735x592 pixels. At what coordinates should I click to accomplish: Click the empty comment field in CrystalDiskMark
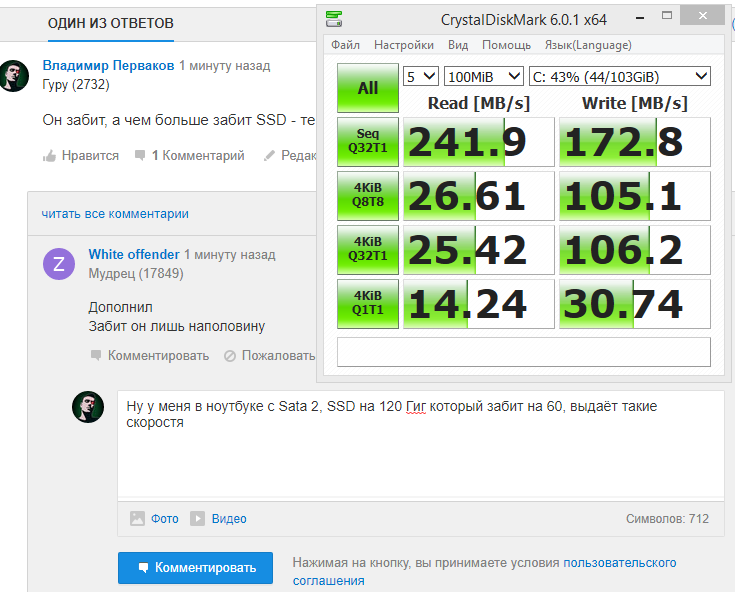coord(524,352)
